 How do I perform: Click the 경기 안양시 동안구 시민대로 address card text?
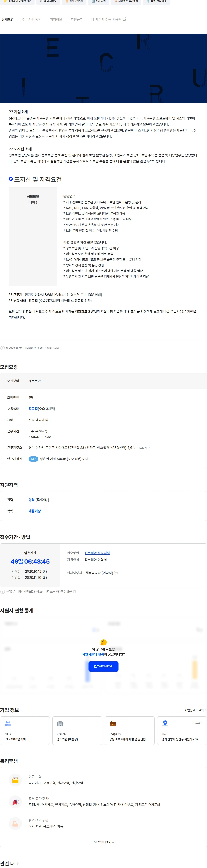[181, 739]
